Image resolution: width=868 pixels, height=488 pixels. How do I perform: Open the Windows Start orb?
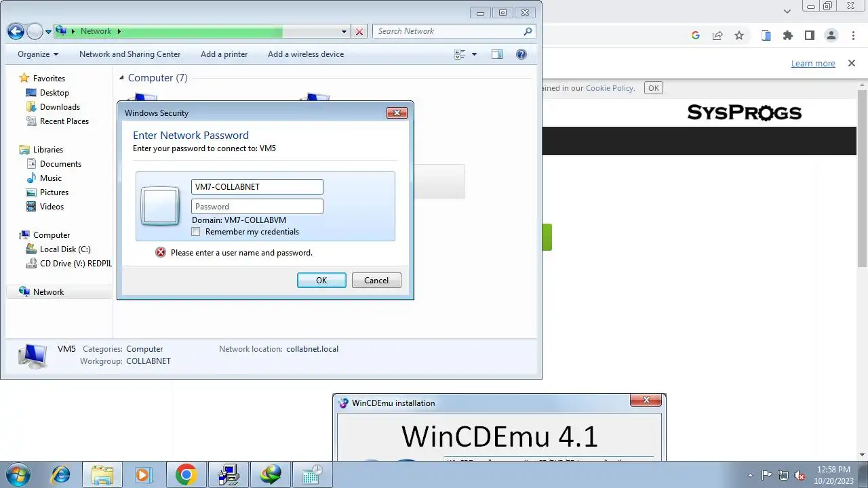tap(18, 474)
